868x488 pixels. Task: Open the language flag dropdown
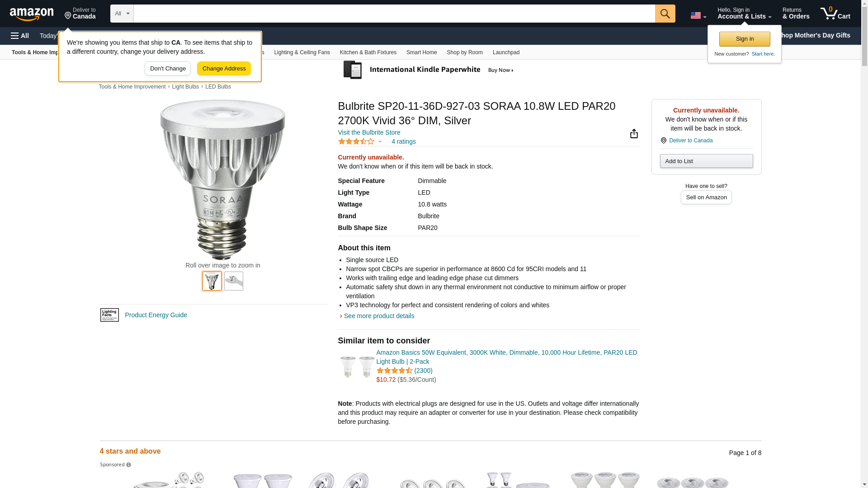(x=698, y=15)
